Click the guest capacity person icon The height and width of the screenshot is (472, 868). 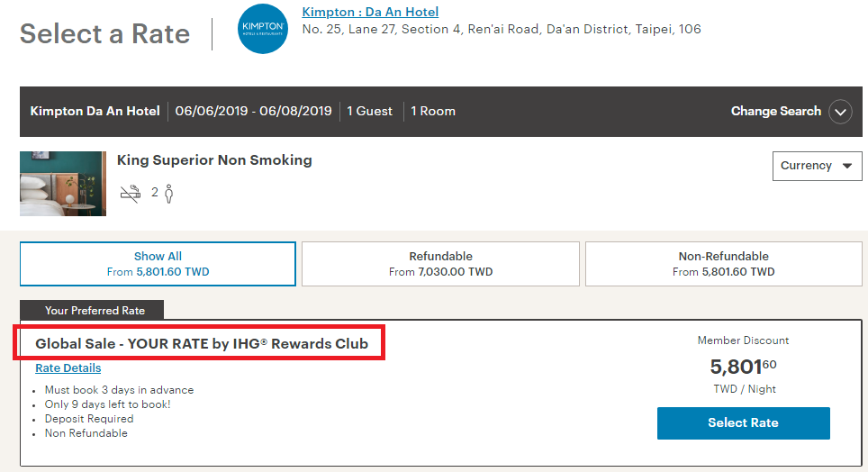(x=169, y=194)
